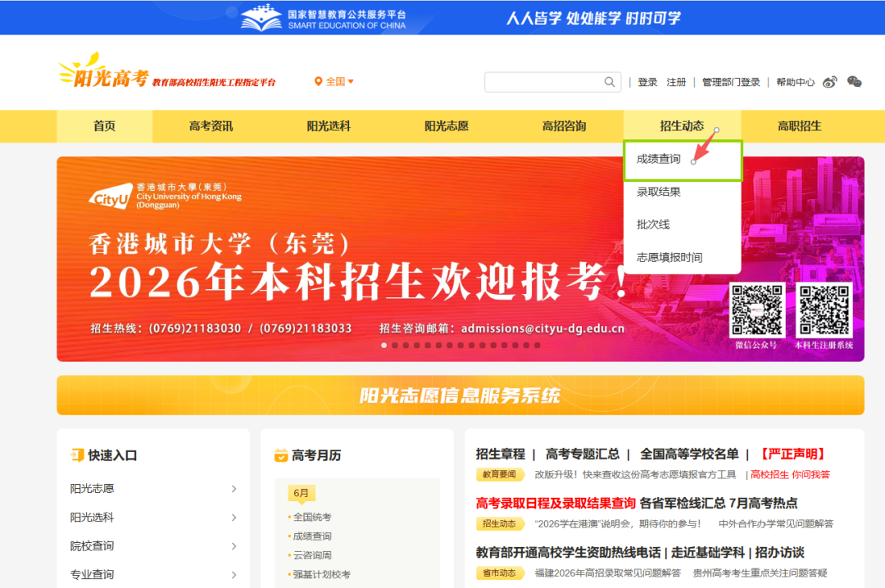
Task: Open 云咨询周 calendar entry
Action: click(x=312, y=555)
